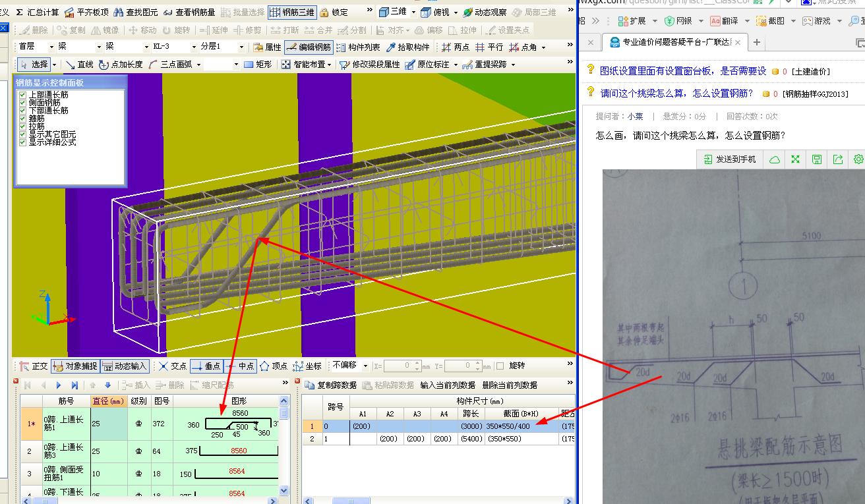Check the 旋转 rotate checkbox

point(500,366)
